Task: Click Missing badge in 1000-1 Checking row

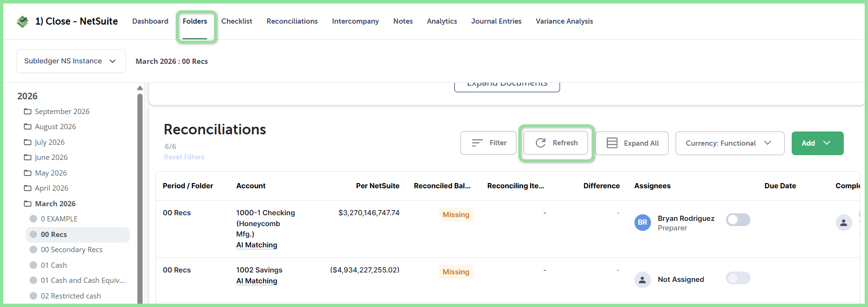Action: coord(456,215)
